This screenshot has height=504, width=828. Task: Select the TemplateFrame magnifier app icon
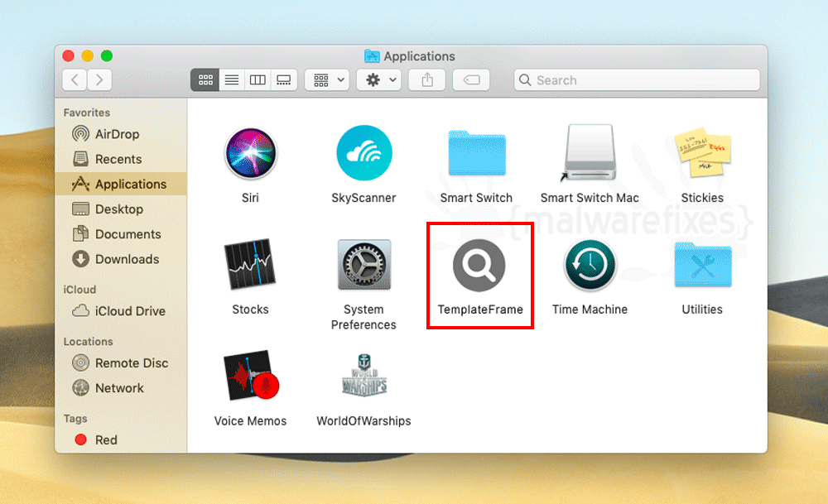click(479, 265)
